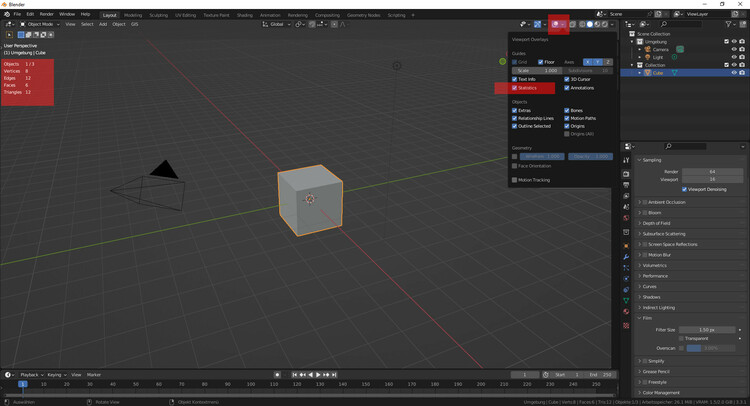This screenshot has height=406, width=750.
Task: Open the GIS menu
Action: coord(134,24)
